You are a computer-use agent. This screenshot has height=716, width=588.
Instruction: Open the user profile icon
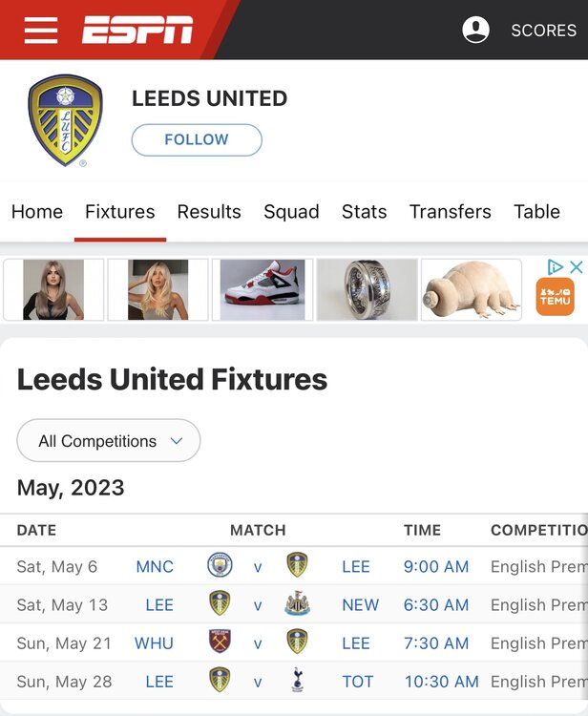click(475, 30)
